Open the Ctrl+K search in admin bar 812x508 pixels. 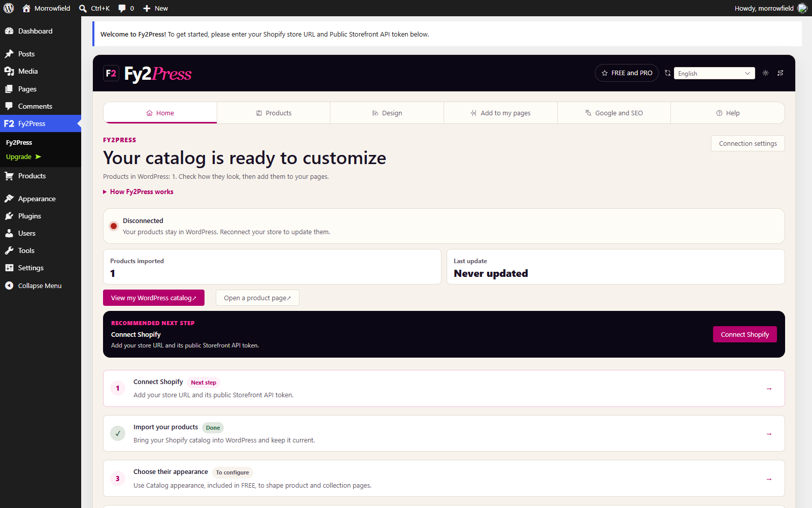pos(95,8)
